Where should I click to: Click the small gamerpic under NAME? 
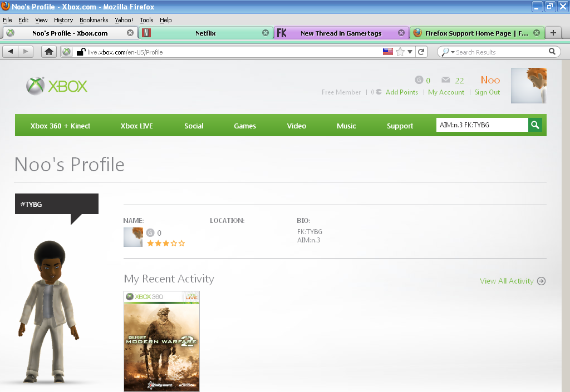click(134, 237)
